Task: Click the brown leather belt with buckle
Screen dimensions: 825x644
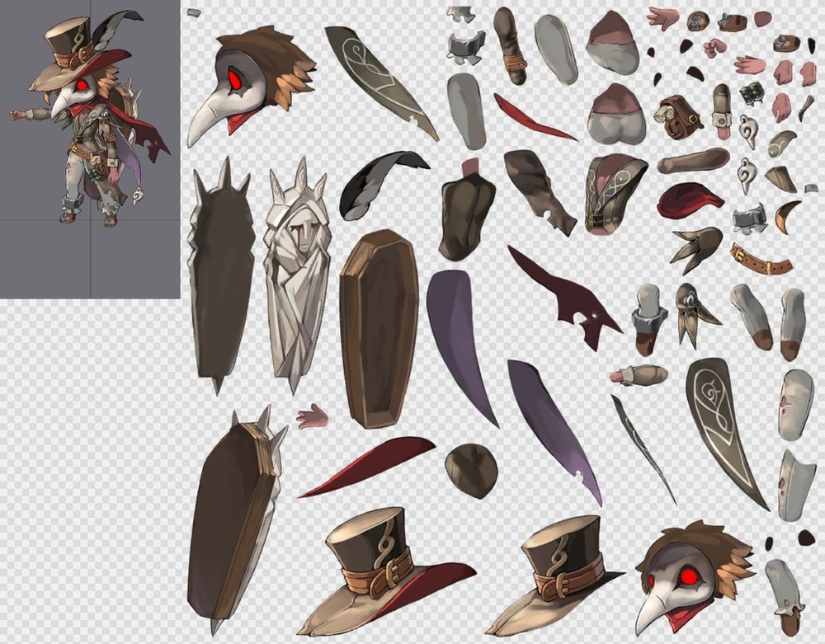Action: [x=761, y=260]
